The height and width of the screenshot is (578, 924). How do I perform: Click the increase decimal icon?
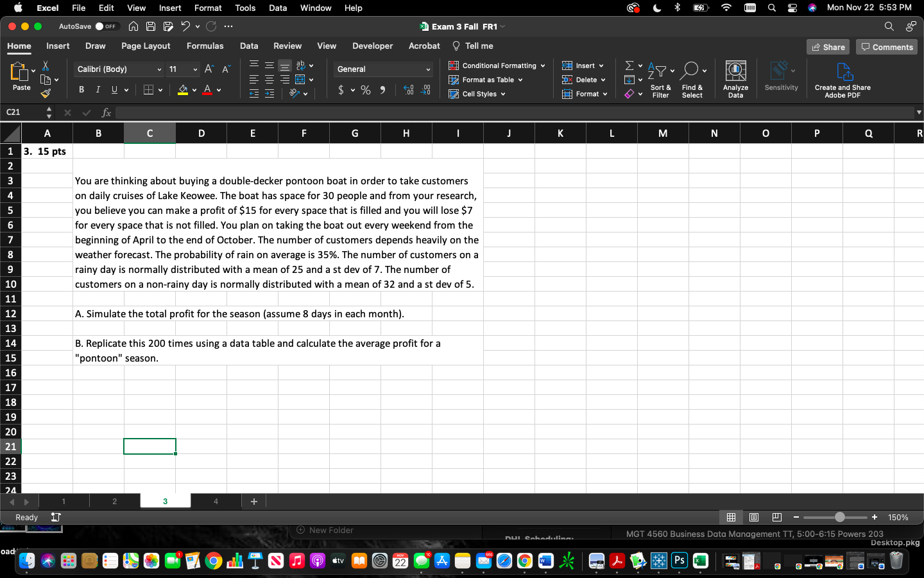(x=408, y=91)
